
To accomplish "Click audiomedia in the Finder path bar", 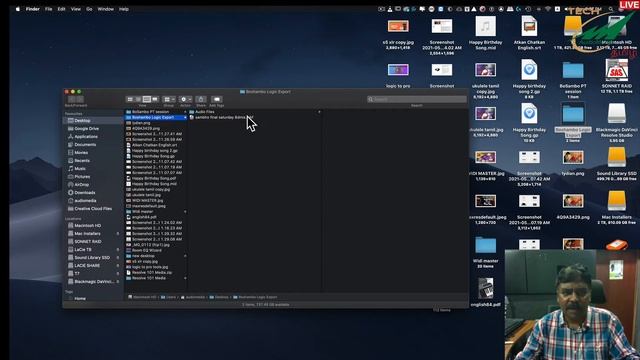I will pyautogui.click(x=193, y=297).
